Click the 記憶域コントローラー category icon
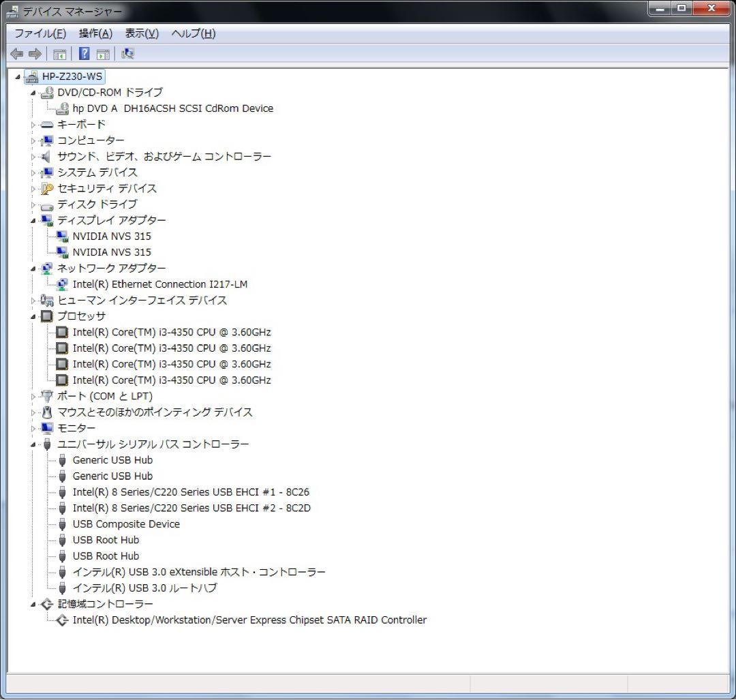This screenshot has width=736, height=700. [47, 604]
